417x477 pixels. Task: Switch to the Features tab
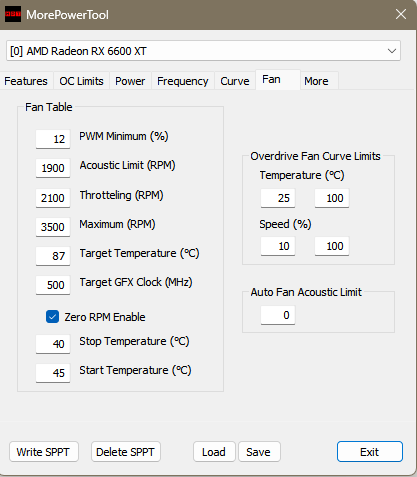tap(26, 81)
